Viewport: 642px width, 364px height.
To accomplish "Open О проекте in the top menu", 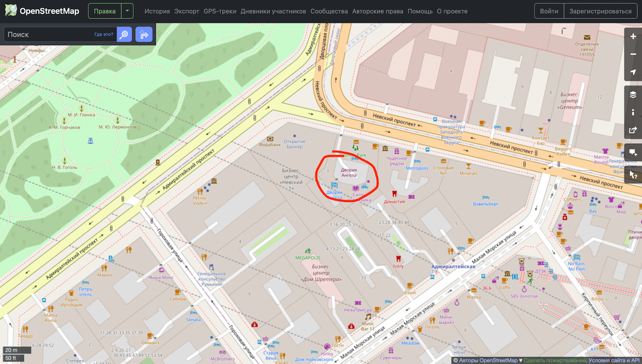I will 452,11.
